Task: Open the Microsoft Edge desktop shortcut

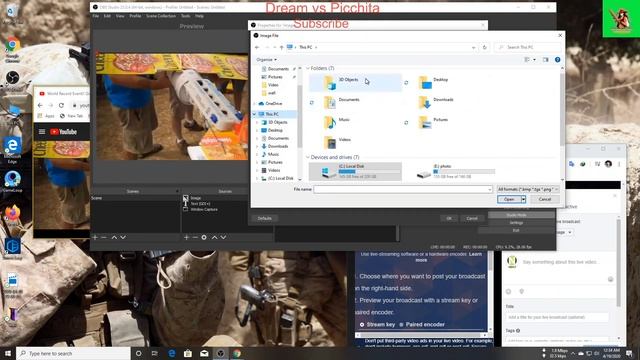Action: coord(12,150)
